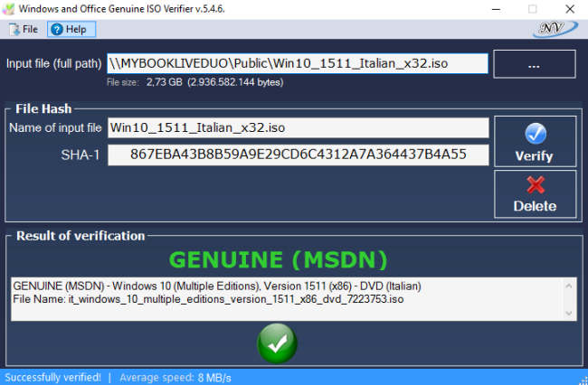
Task: Click scroll down arrow in result box
Action: click(568, 313)
